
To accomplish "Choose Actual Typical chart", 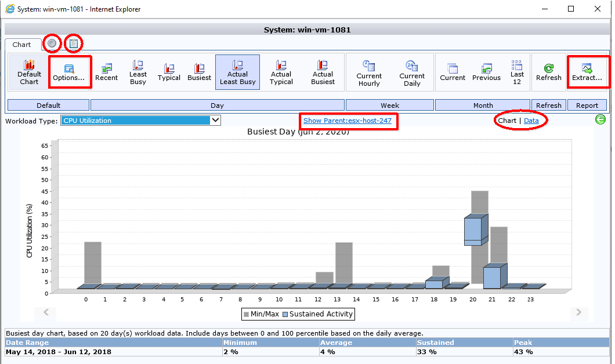I will point(281,72).
